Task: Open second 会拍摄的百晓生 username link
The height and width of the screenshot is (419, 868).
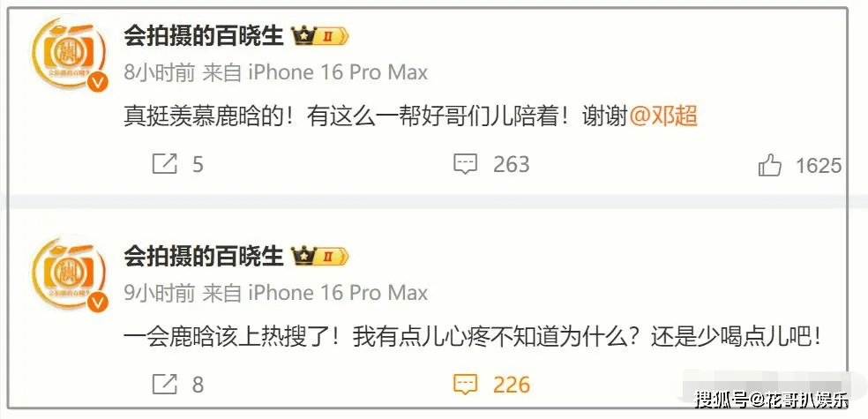Action: [204, 257]
